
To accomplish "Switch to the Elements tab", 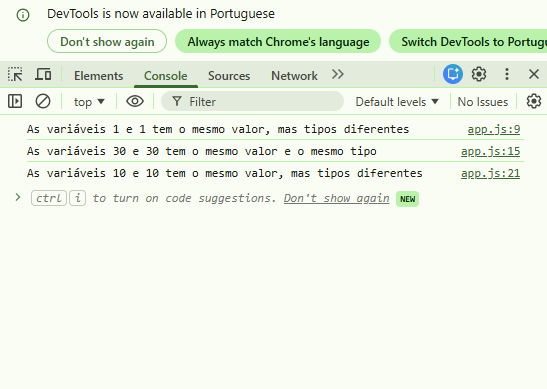I will (98, 76).
